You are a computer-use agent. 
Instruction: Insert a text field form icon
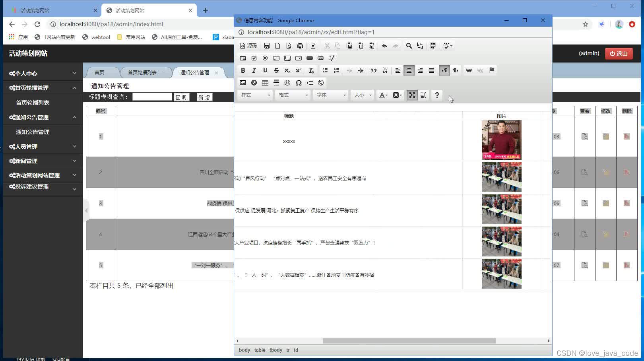(276, 58)
